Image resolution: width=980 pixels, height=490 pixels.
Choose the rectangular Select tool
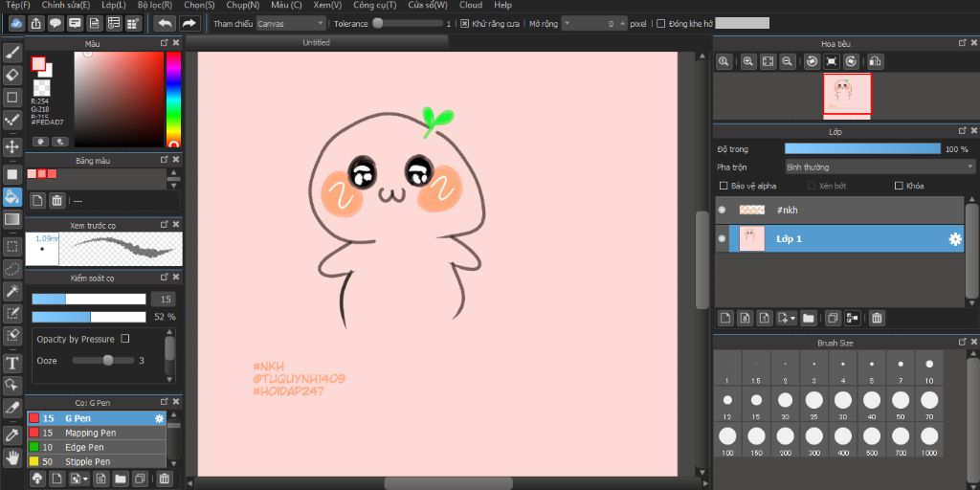(x=12, y=246)
